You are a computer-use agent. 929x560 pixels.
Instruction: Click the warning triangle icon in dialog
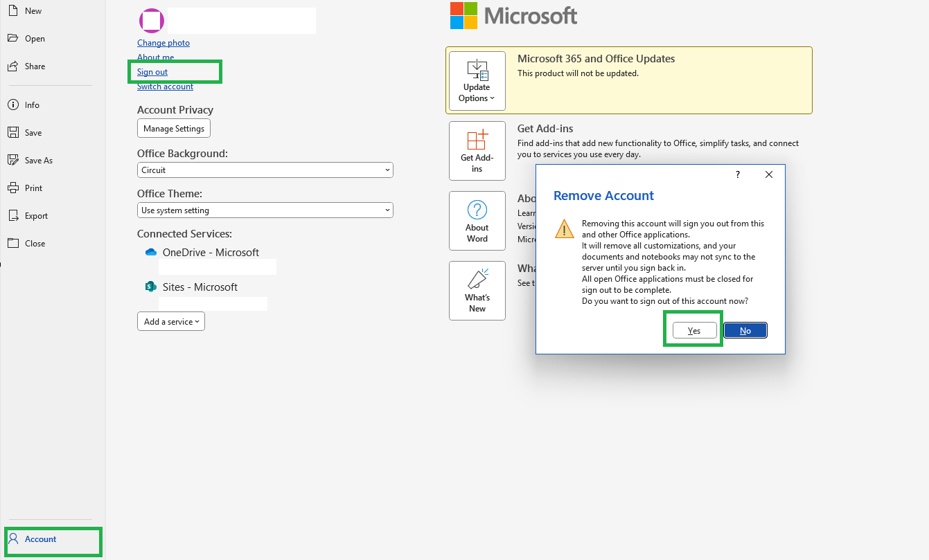[x=565, y=229]
